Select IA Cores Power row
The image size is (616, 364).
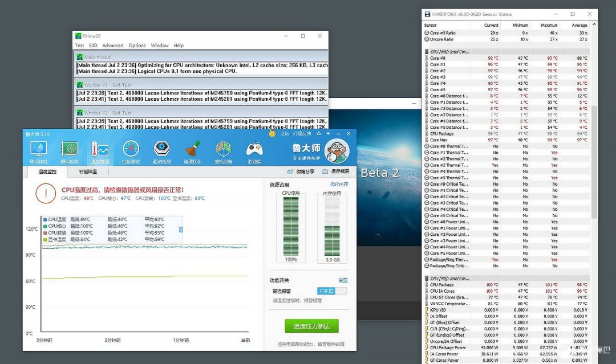click(506, 354)
